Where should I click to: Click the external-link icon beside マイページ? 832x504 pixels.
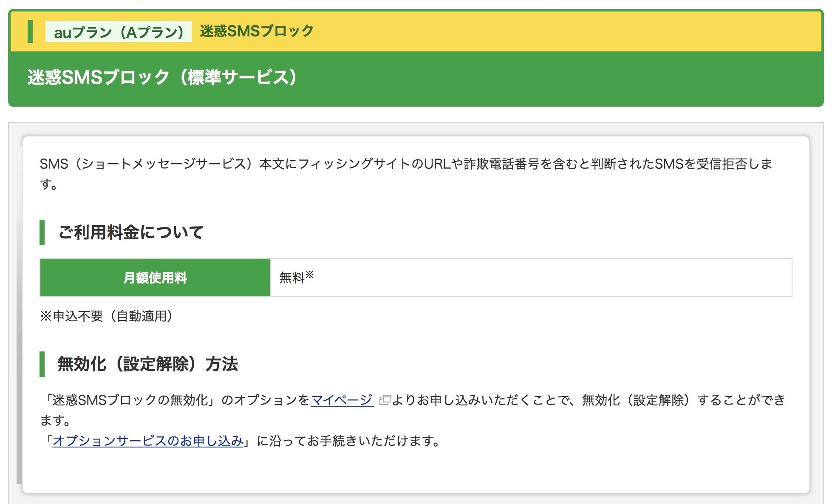(x=385, y=400)
